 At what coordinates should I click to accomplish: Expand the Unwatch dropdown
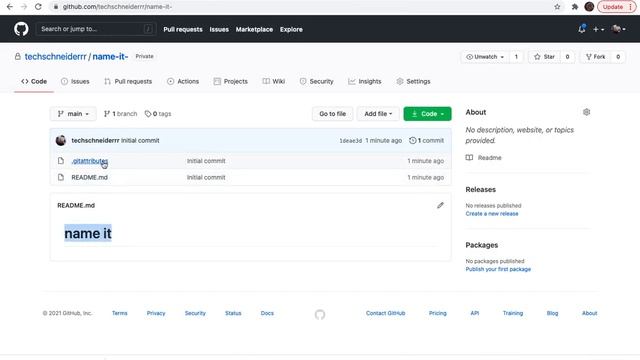coord(485,57)
